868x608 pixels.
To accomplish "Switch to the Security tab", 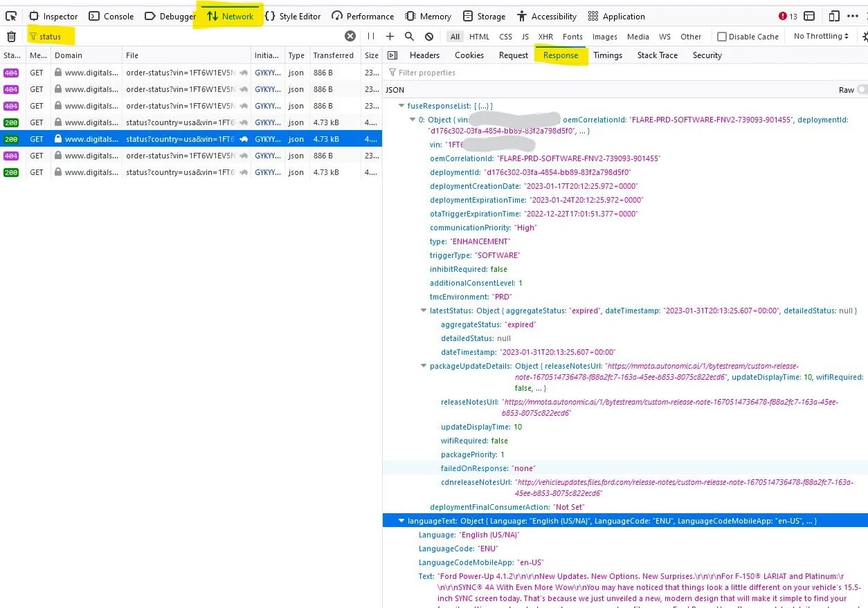I will pos(707,55).
